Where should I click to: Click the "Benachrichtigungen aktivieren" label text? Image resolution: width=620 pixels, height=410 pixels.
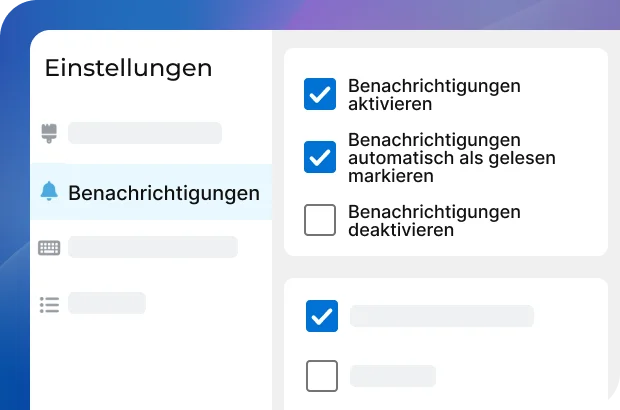tap(434, 95)
